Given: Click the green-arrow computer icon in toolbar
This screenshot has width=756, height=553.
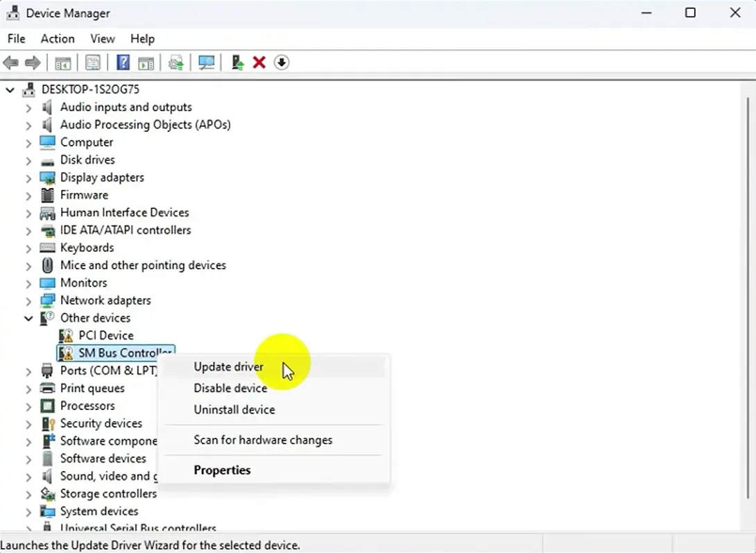Looking at the screenshot, I should click(x=237, y=62).
